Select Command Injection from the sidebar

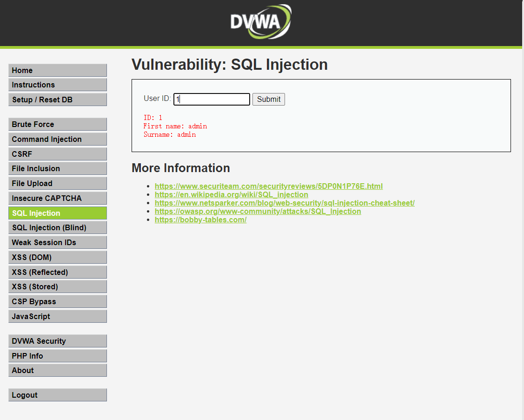click(57, 139)
